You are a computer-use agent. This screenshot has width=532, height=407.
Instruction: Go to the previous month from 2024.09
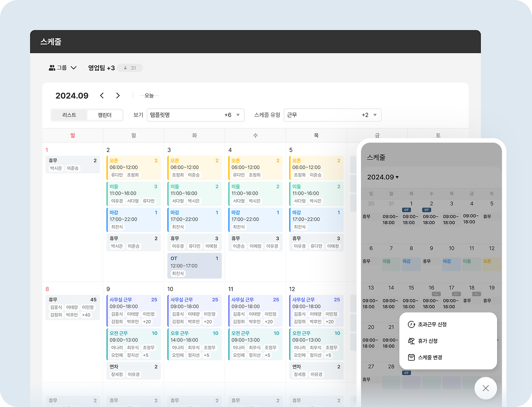102,96
